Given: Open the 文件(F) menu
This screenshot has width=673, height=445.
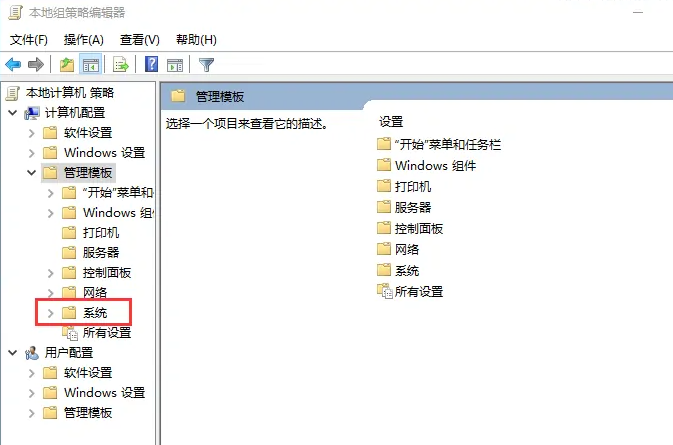Looking at the screenshot, I should point(29,40).
